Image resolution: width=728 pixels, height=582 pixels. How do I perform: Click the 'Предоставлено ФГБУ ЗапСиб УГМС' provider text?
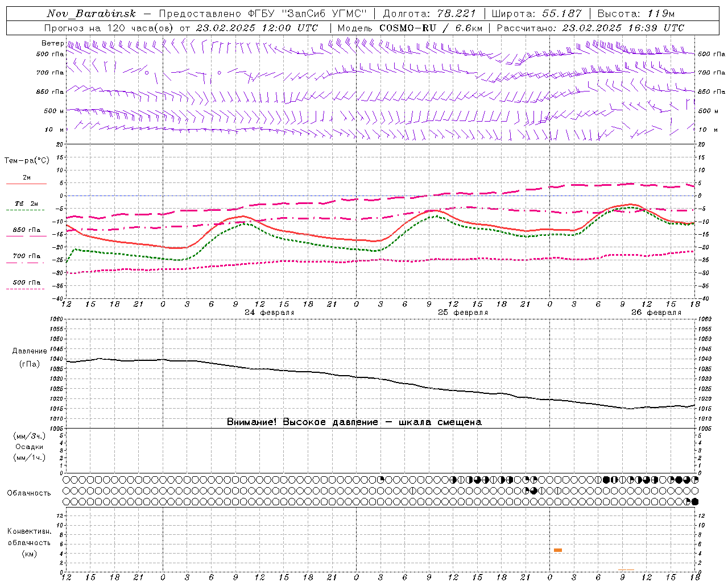pyautogui.click(x=263, y=14)
